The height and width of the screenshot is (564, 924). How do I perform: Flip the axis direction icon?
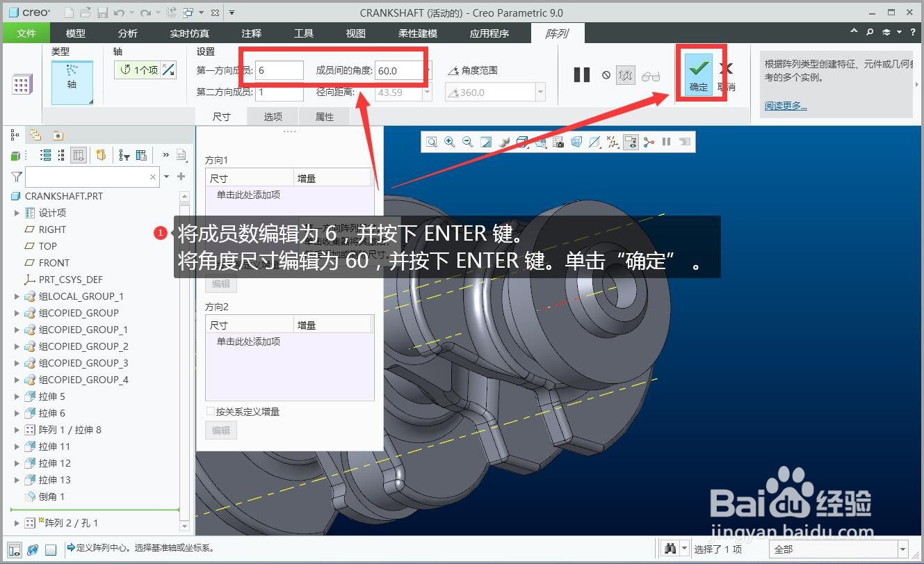[x=168, y=70]
